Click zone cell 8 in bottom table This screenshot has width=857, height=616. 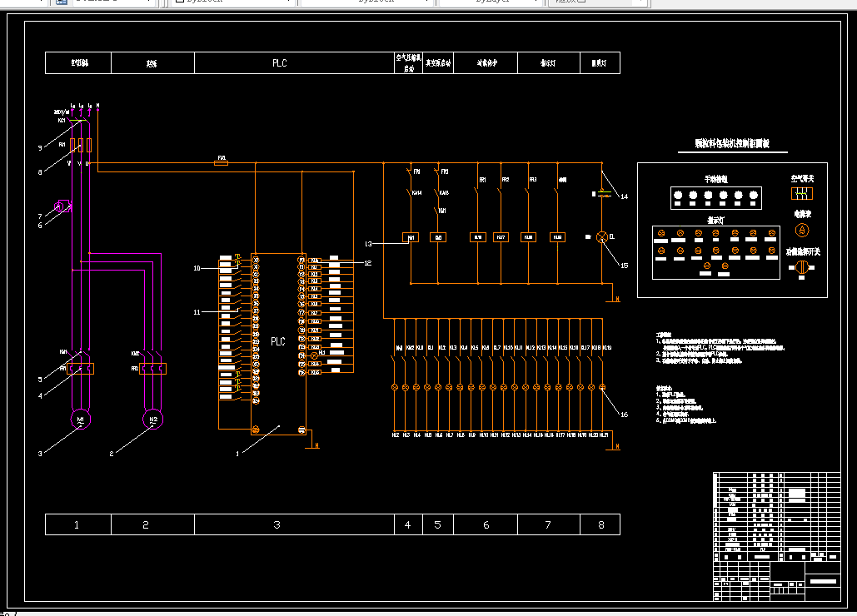[x=600, y=524]
